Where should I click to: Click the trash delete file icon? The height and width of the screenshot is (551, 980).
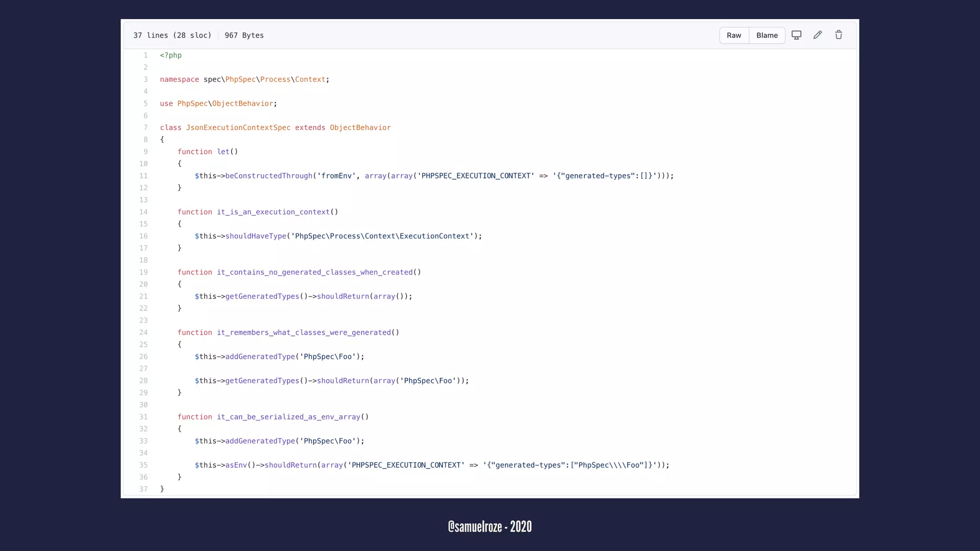pyautogui.click(x=838, y=35)
